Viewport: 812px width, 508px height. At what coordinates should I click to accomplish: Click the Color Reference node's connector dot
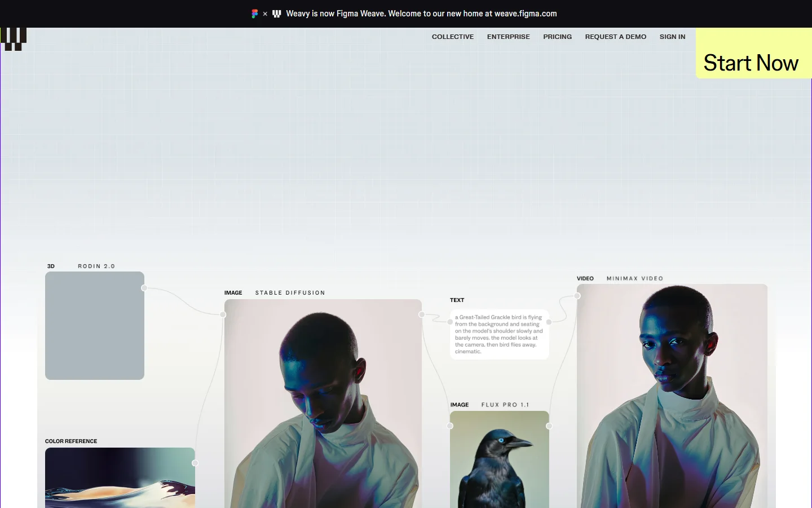pyautogui.click(x=195, y=463)
